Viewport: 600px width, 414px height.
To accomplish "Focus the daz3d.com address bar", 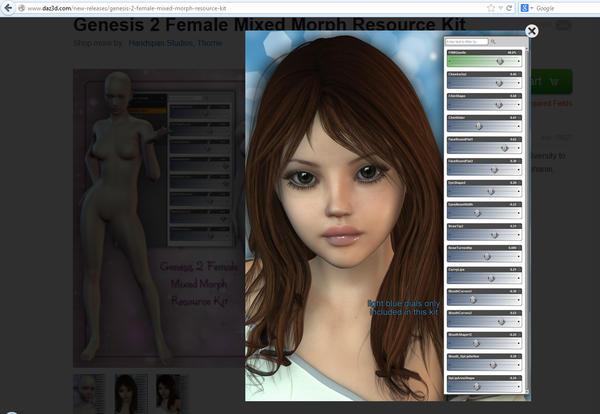I will coord(253,8).
